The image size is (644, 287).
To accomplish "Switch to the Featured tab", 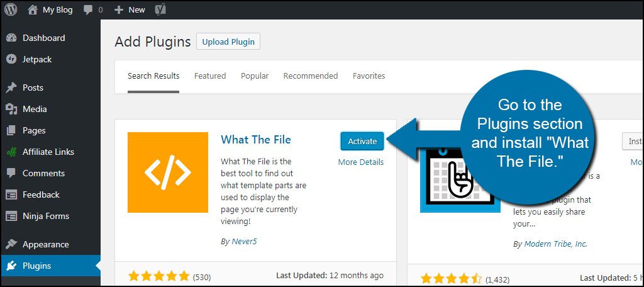I will (210, 76).
